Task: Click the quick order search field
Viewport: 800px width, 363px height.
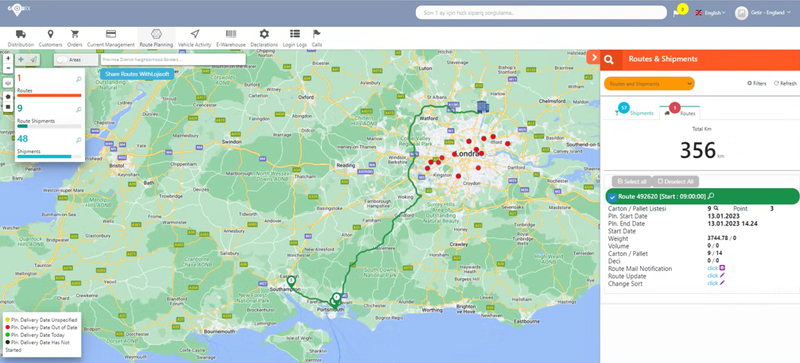Action: tap(541, 12)
